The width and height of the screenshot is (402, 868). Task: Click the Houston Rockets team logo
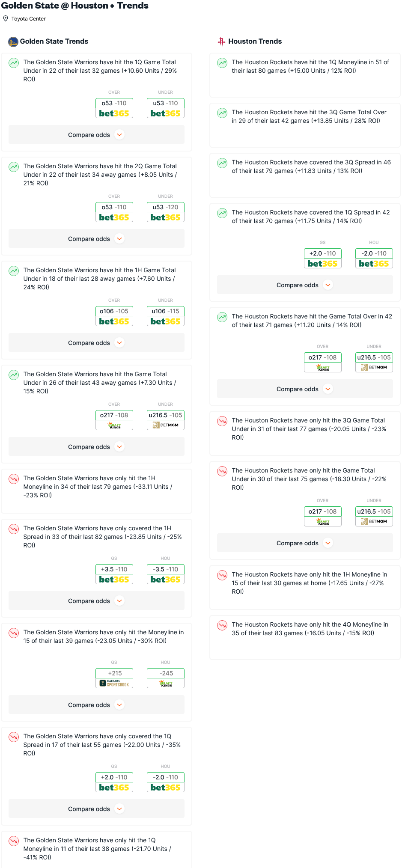click(221, 42)
